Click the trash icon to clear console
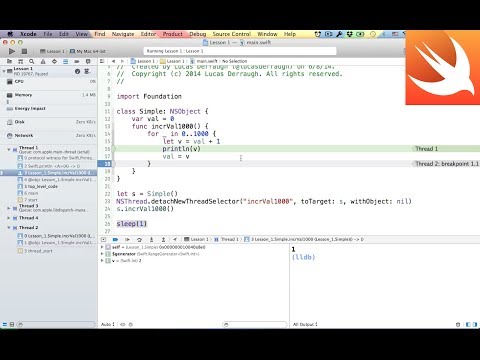The height and width of the screenshot is (360, 480). 458,324
